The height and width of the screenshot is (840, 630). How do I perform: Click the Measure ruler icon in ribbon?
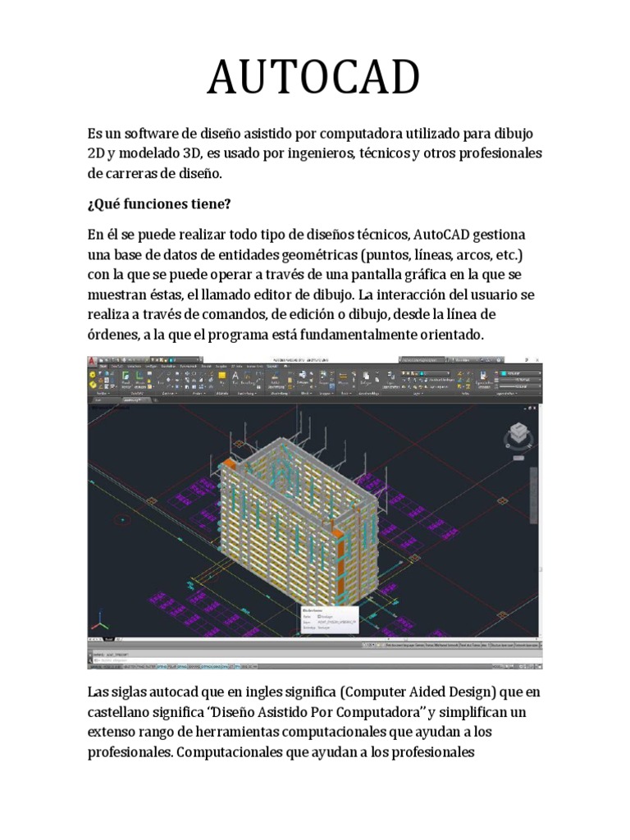(x=343, y=378)
